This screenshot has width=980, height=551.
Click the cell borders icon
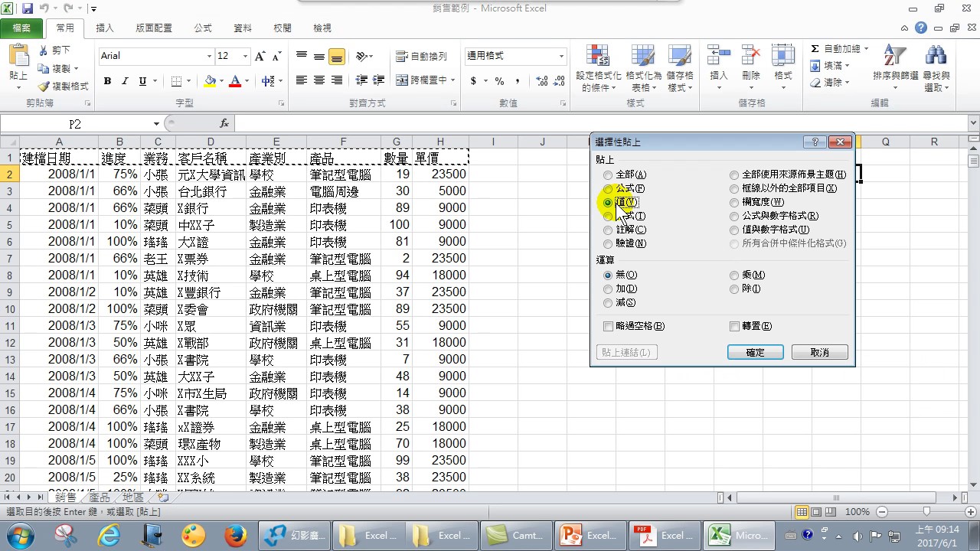pyautogui.click(x=176, y=81)
